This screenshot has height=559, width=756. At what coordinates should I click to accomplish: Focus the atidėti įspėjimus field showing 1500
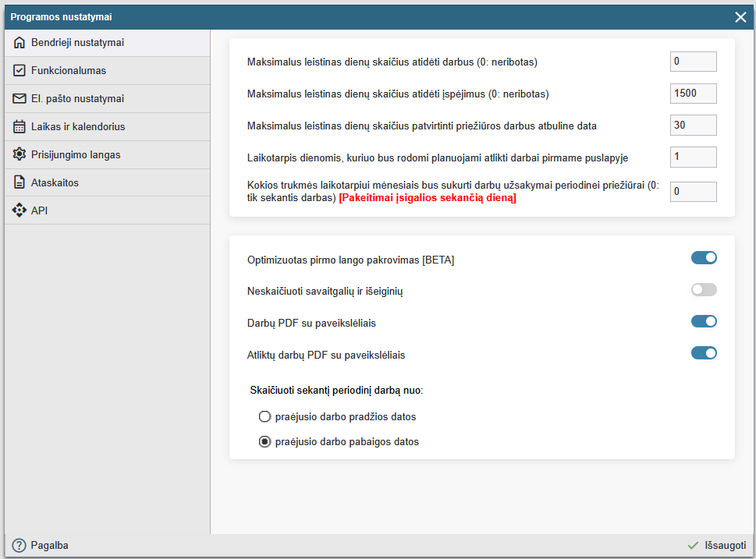(x=694, y=94)
